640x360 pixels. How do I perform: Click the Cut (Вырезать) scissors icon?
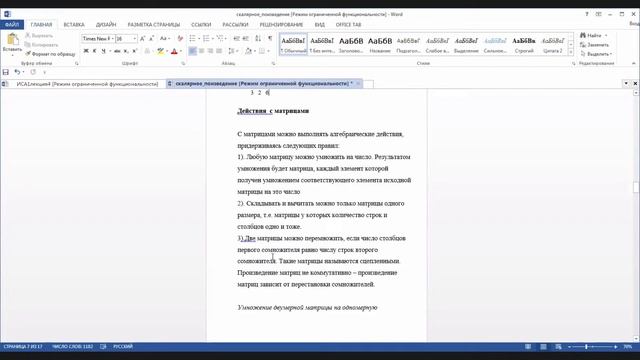[x=28, y=36]
